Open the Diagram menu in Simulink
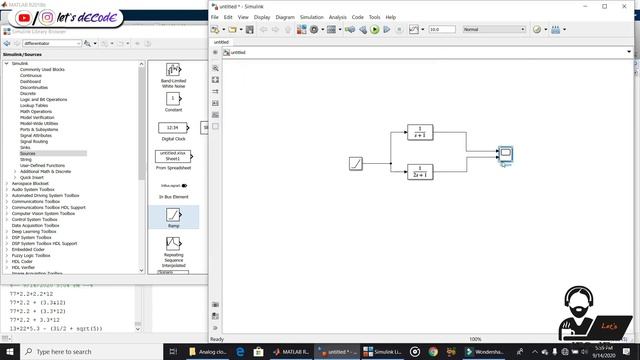The image size is (640, 360). 285,17
